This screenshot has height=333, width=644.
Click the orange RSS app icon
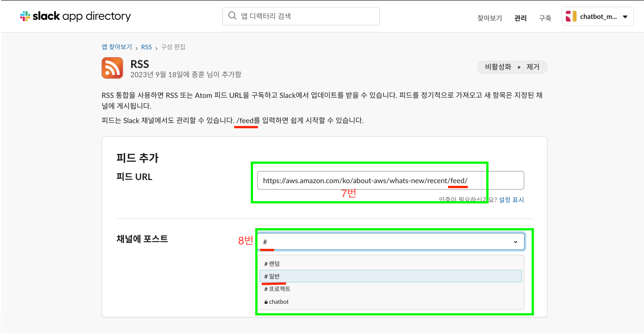[112, 68]
